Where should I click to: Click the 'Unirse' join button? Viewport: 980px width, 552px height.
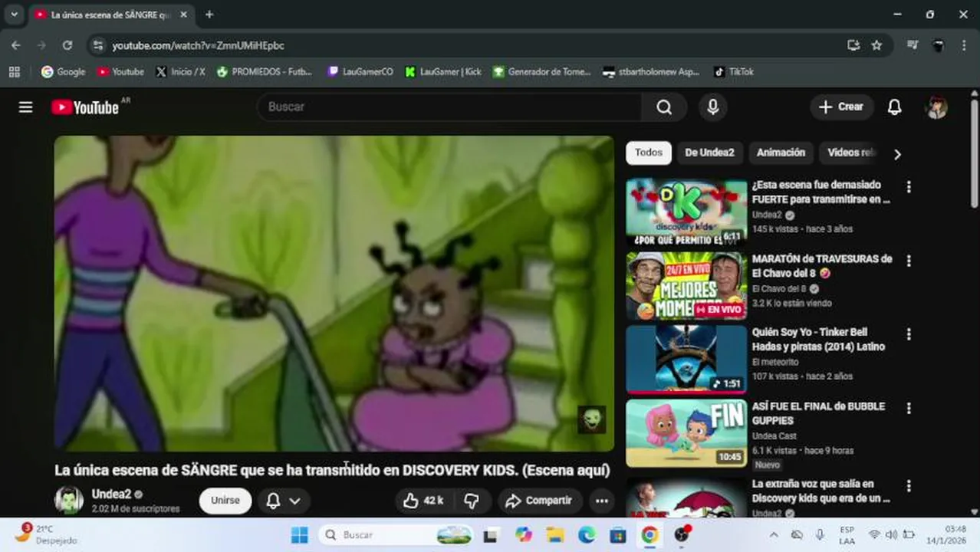(225, 501)
